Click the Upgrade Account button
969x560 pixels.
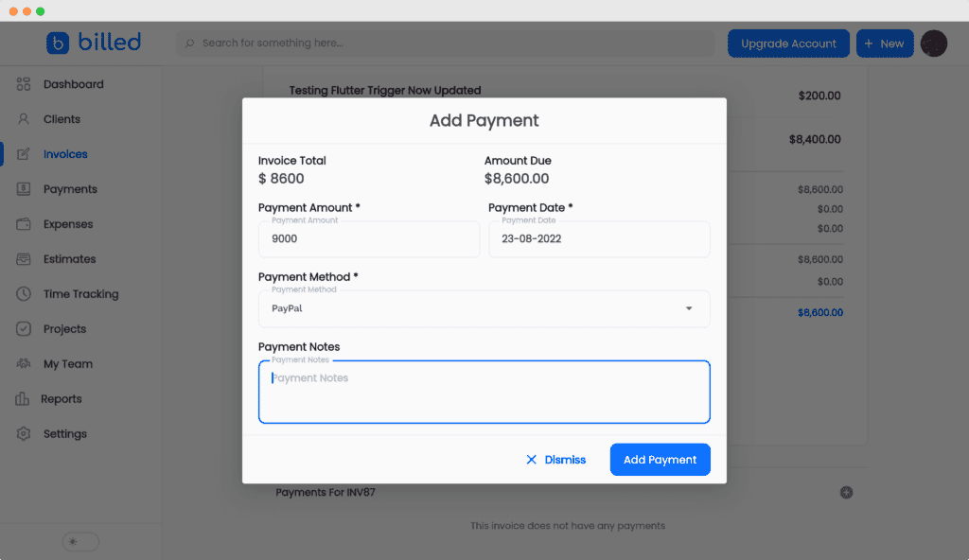click(788, 44)
